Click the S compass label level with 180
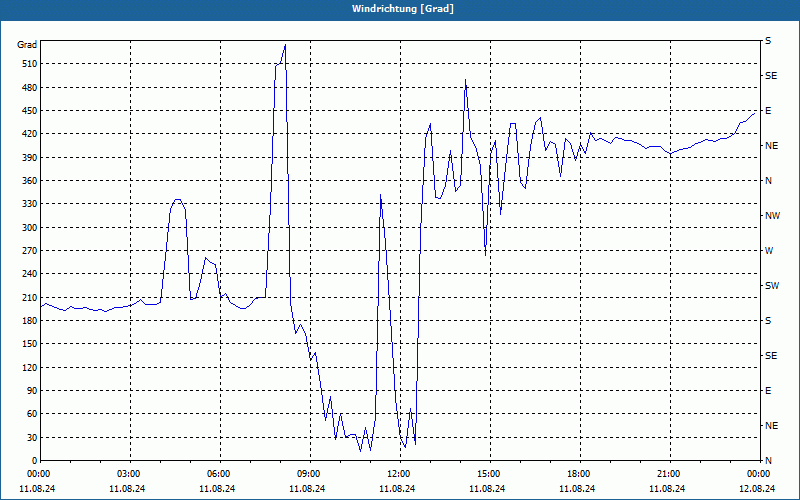The height and width of the screenshot is (500, 800). coord(768,321)
